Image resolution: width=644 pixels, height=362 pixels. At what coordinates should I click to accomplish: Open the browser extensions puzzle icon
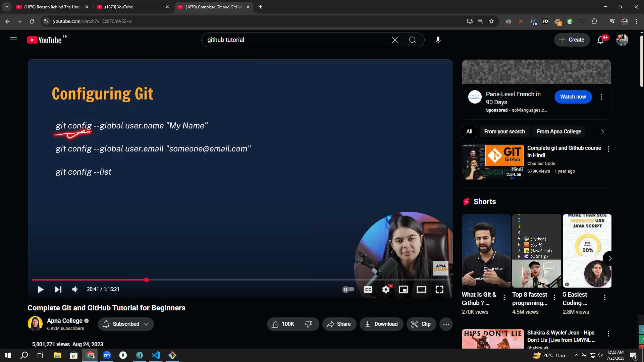[594, 21]
